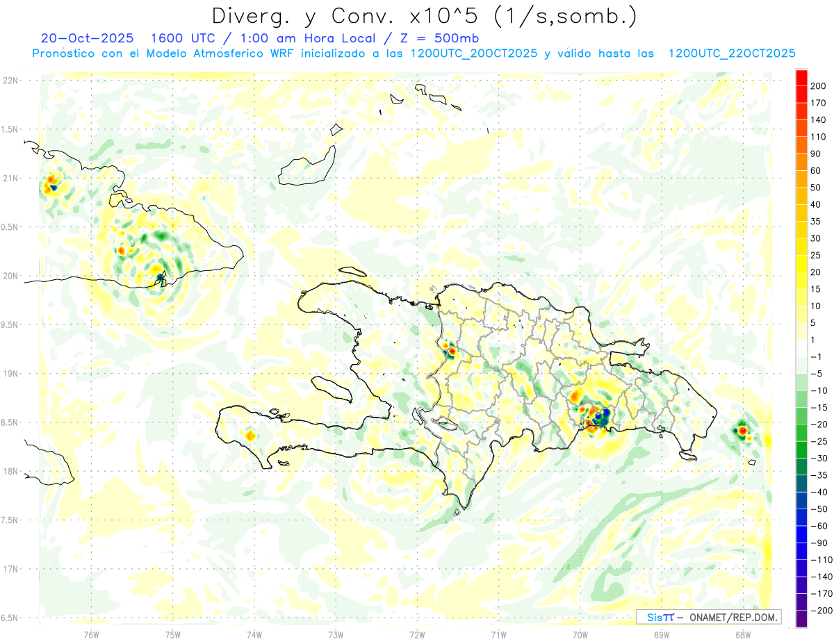Click the orange divergence spot near 74W
Screen dimensions: 834x644
coord(250,436)
